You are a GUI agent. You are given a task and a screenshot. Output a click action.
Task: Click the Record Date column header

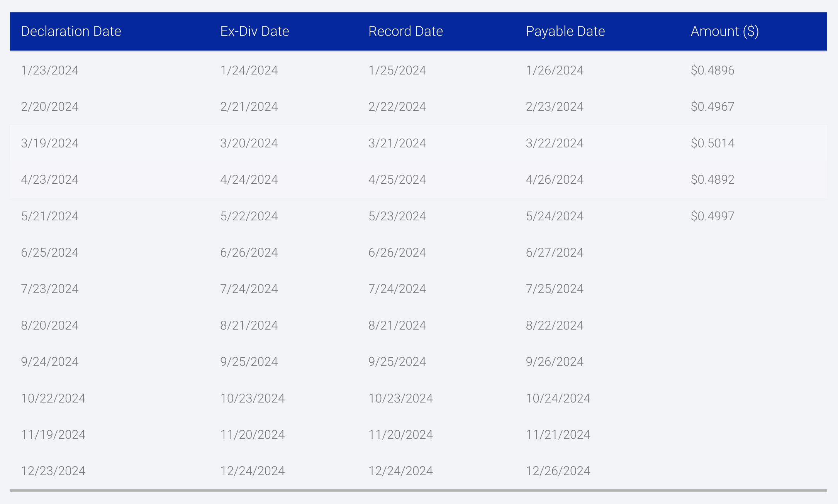coord(405,31)
